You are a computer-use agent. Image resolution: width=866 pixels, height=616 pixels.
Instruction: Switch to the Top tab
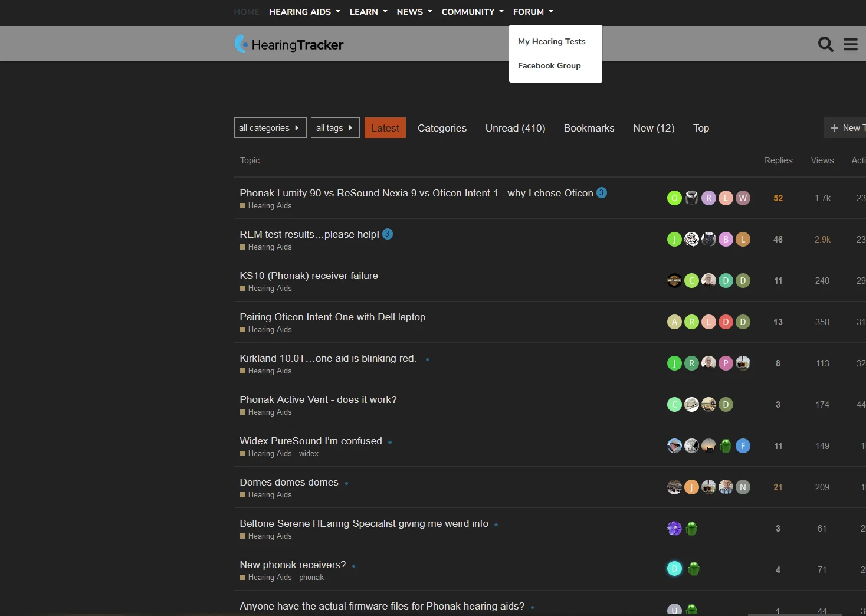click(x=701, y=128)
